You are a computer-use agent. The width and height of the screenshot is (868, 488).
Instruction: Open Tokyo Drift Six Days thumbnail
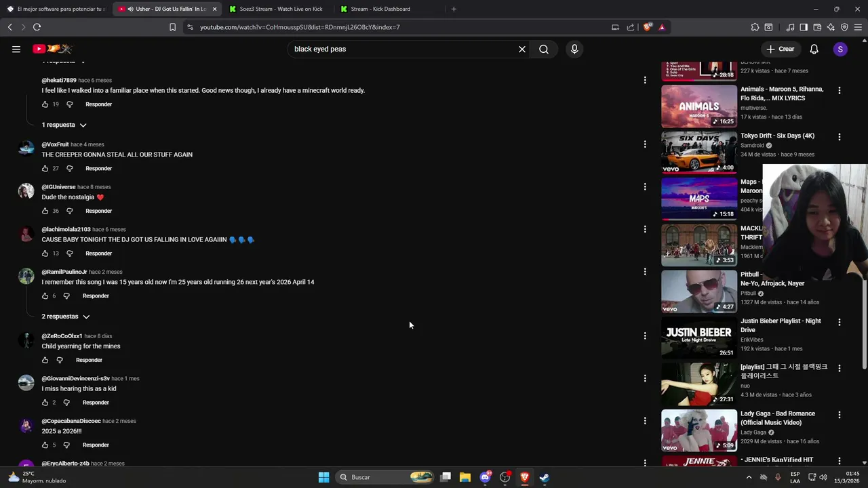(x=699, y=152)
